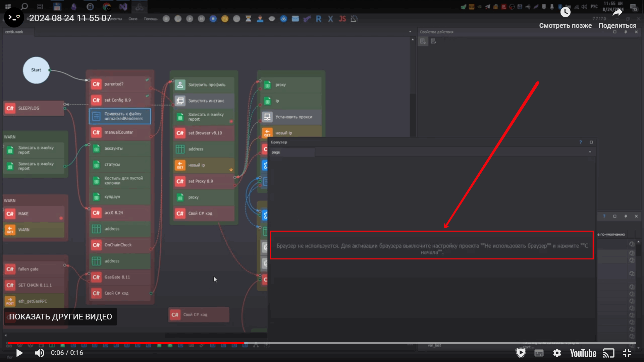Exit fullscreen mode using the corner icon
This screenshot has width=644, height=362.
point(627,353)
